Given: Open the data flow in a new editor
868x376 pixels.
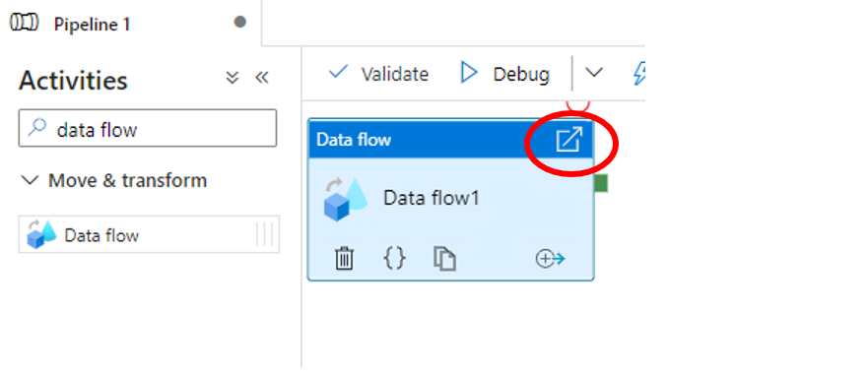Looking at the screenshot, I should (x=569, y=140).
